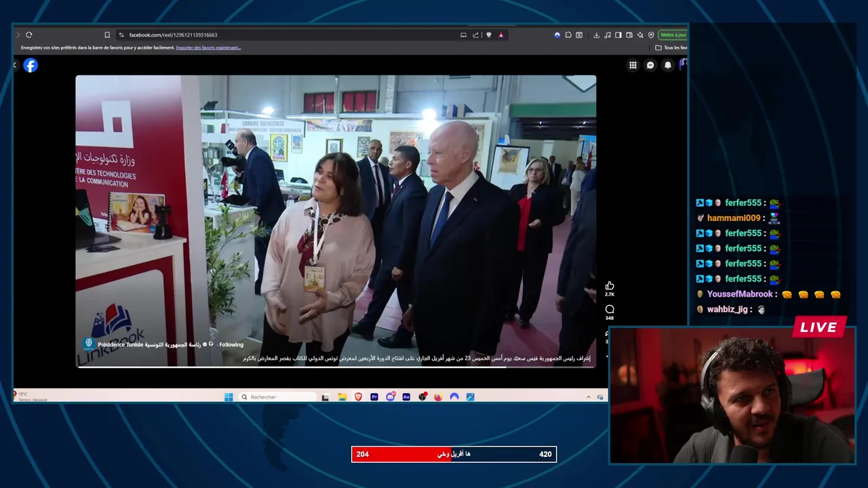The image size is (868, 488).
Task: Click the '204' poll count value
Action: pos(363,454)
